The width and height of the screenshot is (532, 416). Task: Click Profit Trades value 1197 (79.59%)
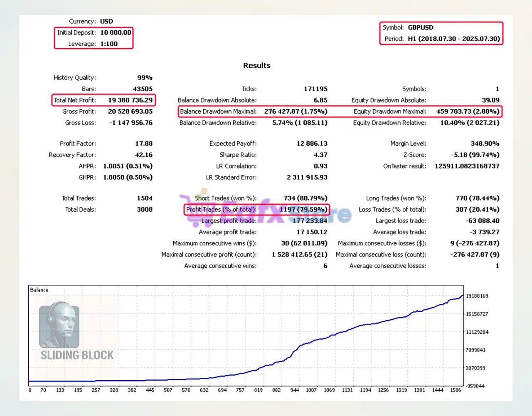(x=303, y=210)
